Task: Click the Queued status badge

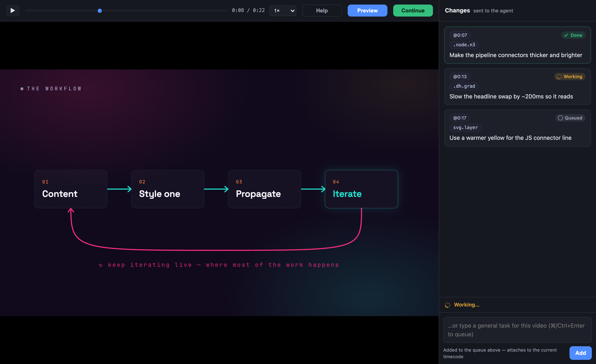Action: 570,118
